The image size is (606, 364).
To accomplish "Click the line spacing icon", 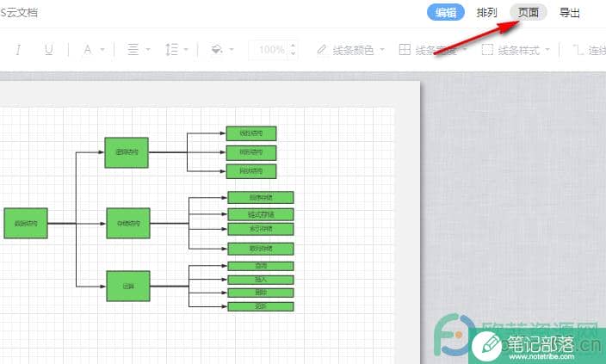I will click(171, 49).
